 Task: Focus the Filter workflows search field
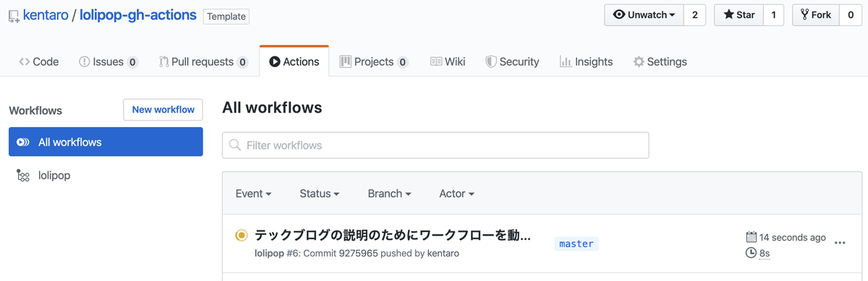pyautogui.click(x=435, y=145)
